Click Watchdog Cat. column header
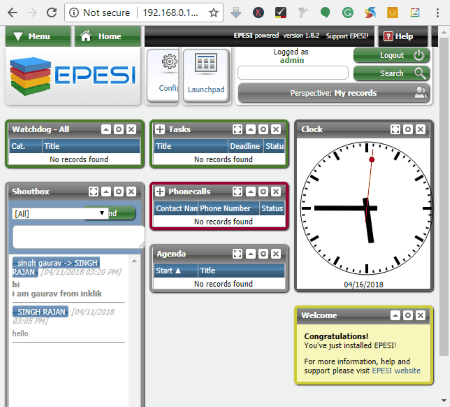This screenshot has height=407, width=450. click(x=25, y=146)
